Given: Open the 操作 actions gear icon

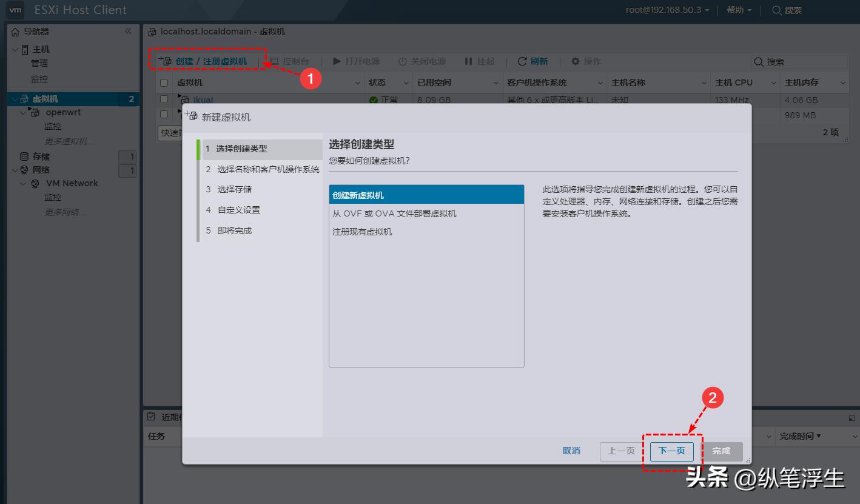Looking at the screenshot, I should click(574, 61).
